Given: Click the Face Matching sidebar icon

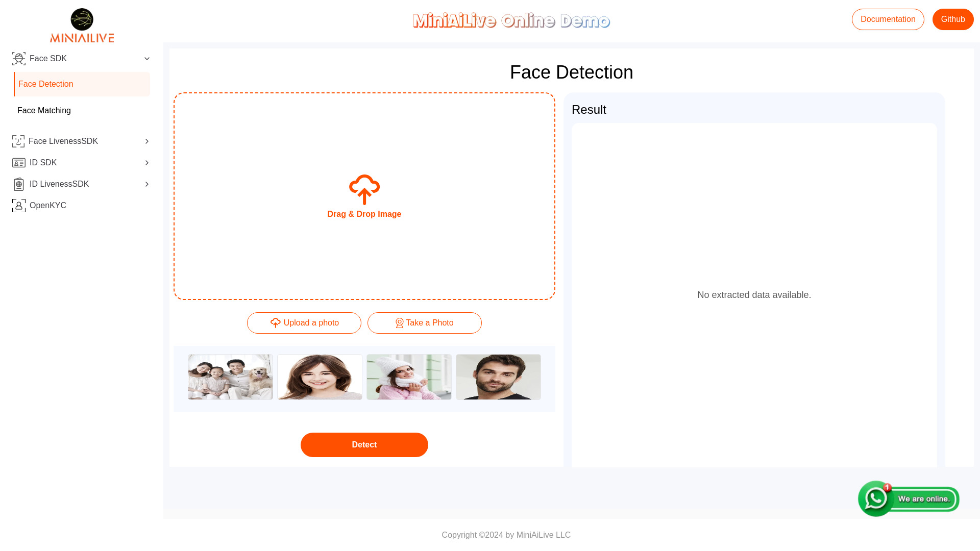Looking at the screenshot, I should [x=44, y=110].
